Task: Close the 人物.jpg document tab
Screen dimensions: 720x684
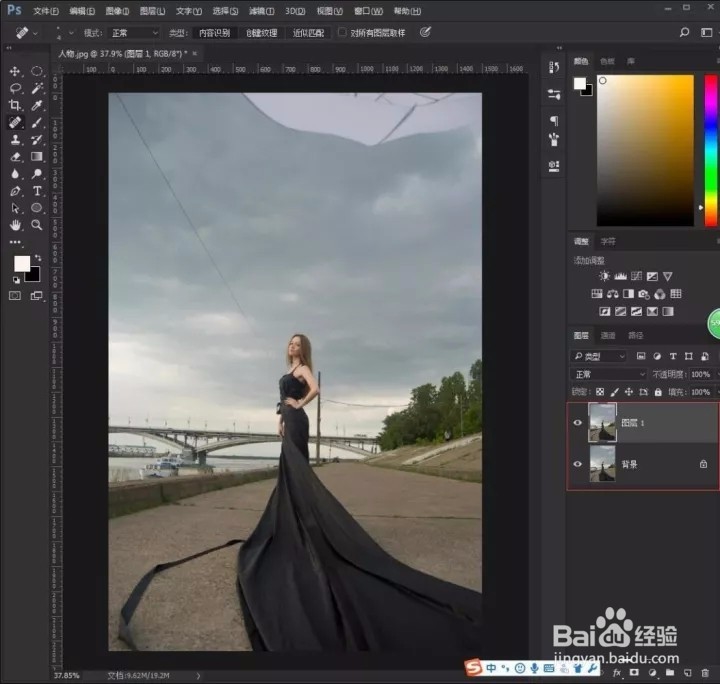Action: (x=195, y=54)
